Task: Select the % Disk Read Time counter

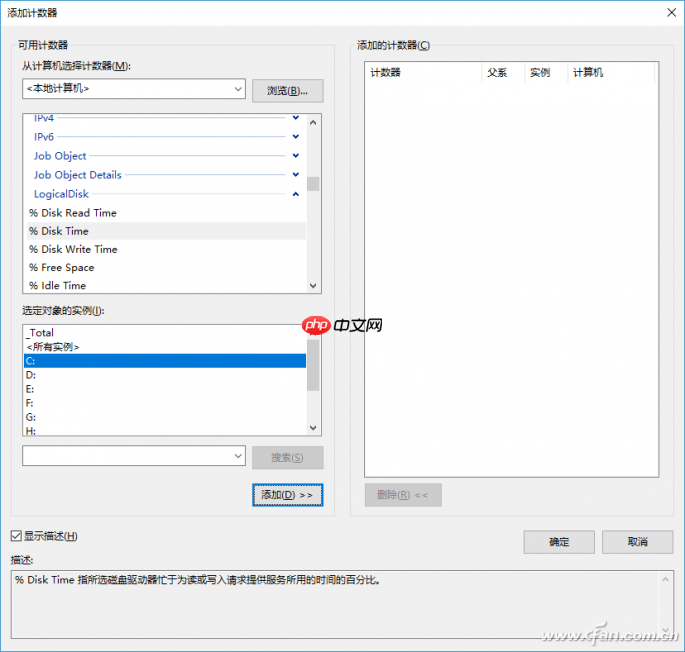Action: coord(166,213)
